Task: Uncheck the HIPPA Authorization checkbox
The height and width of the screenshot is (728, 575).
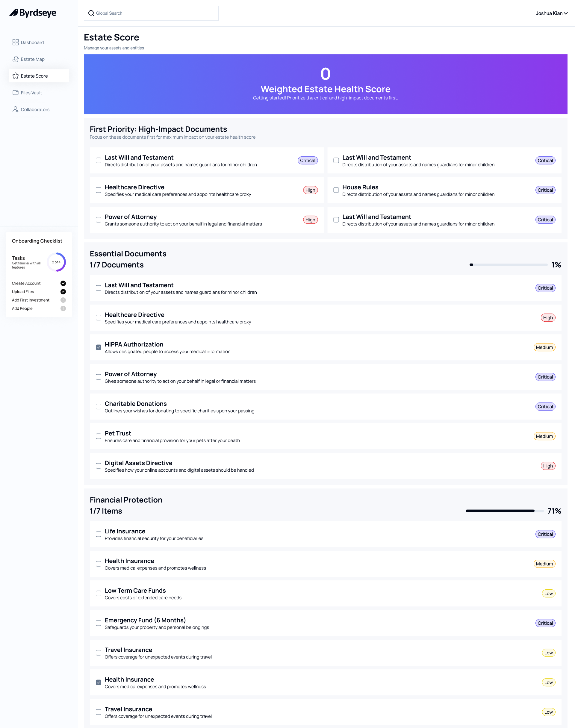Action: tap(98, 347)
